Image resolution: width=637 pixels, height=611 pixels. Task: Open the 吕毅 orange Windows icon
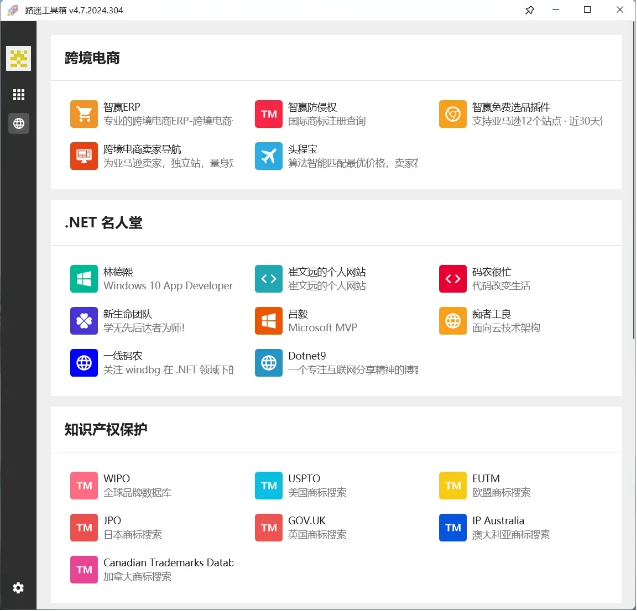pyautogui.click(x=269, y=321)
